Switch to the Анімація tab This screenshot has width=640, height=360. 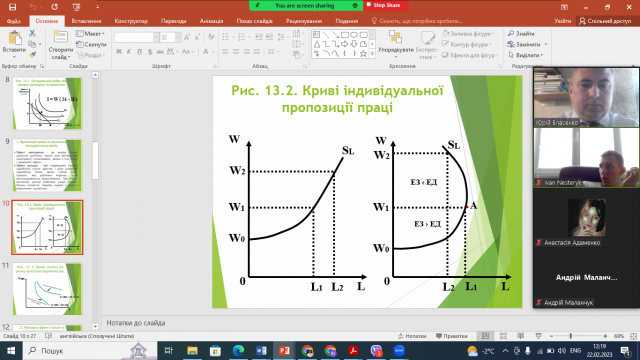[x=211, y=21]
